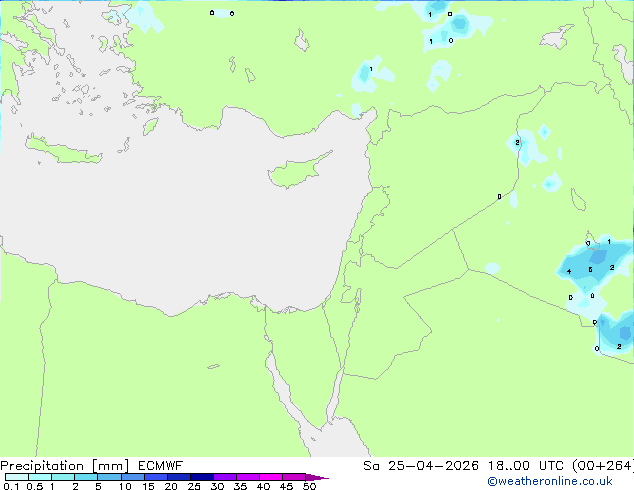Click the 35–40 mm legend color swatch

pyautogui.click(x=247, y=477)
